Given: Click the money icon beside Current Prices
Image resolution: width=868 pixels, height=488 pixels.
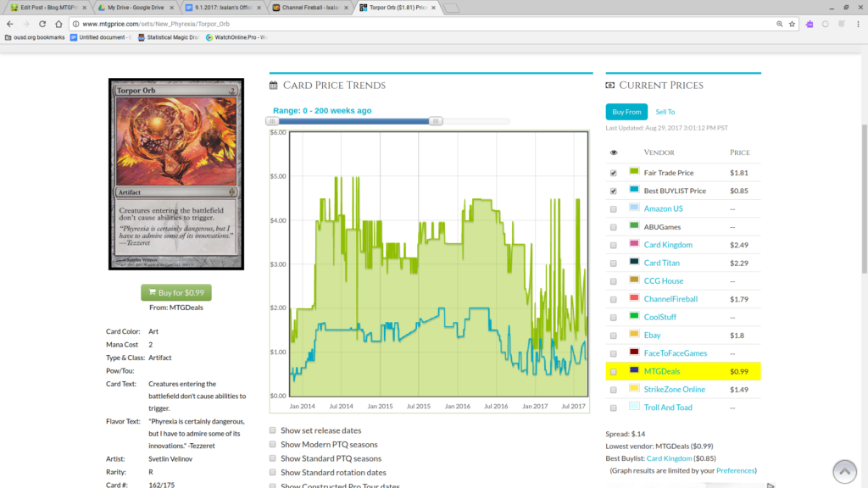Looking at the screenshot, I should point(610,86).
